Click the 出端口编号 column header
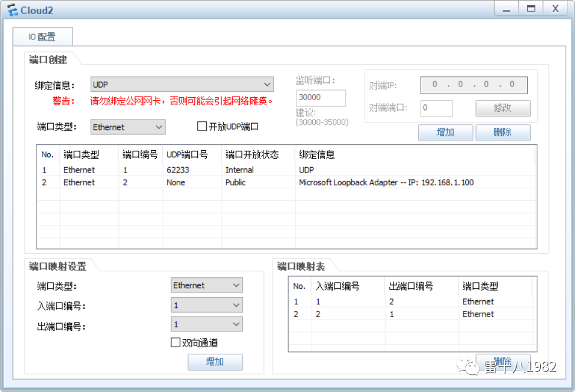The height and width of the screenshot is (392, 575). pyautogui.click(x=422, y=286)
